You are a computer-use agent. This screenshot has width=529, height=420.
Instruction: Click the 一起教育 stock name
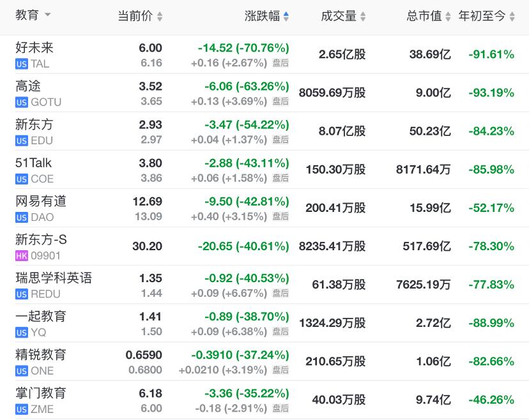[x=41, y=316]
